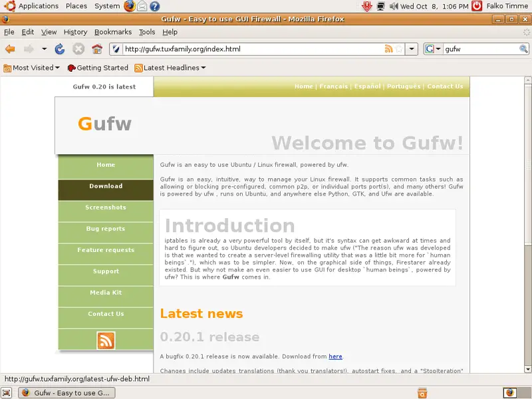
Task: Open the Getting Started bookmark
Action: [x=98, y=68]
